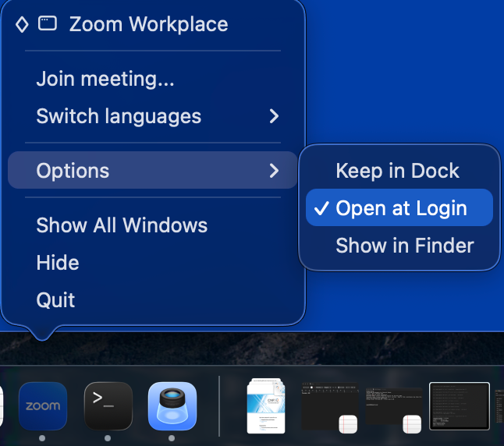Screen dimensions: 504x446
Task: Choose Join meeting… from the menu
Action: 105,79
